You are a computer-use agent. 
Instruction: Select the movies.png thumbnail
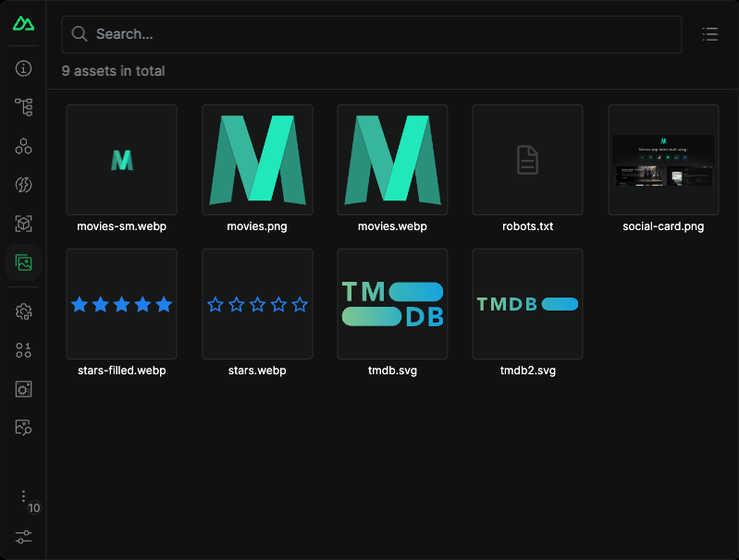257,160
